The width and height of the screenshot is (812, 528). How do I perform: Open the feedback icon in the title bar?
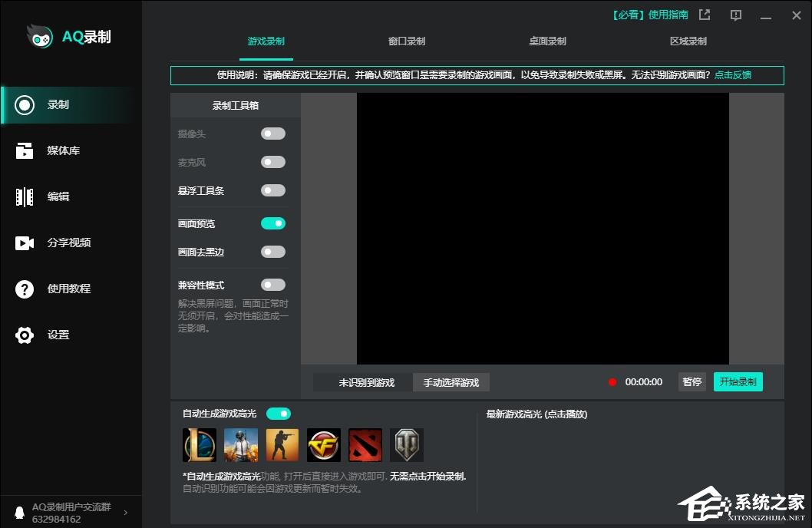click(735, 15)
